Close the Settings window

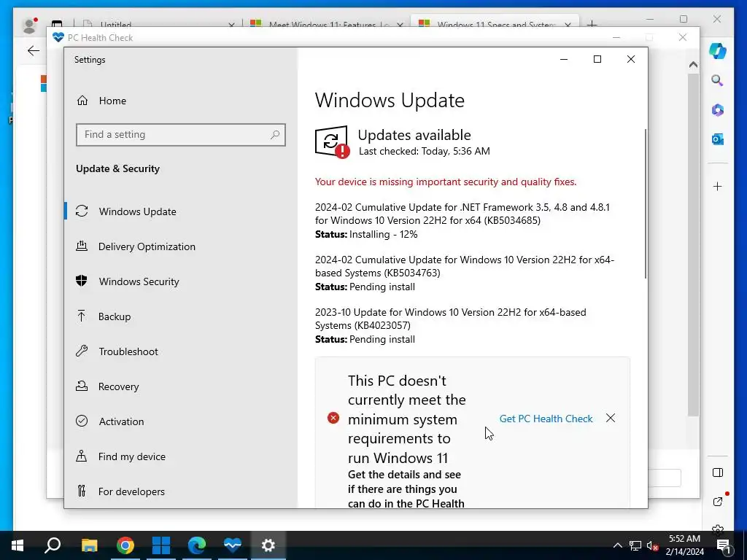pyautogui.click(x=631, y=59)
